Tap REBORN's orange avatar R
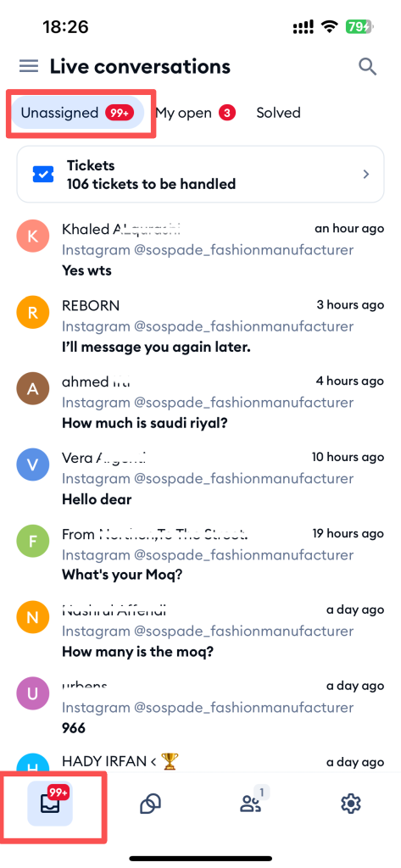Image resolution: width=401 pixels, height=868 pixels. (x=33, y=313)
